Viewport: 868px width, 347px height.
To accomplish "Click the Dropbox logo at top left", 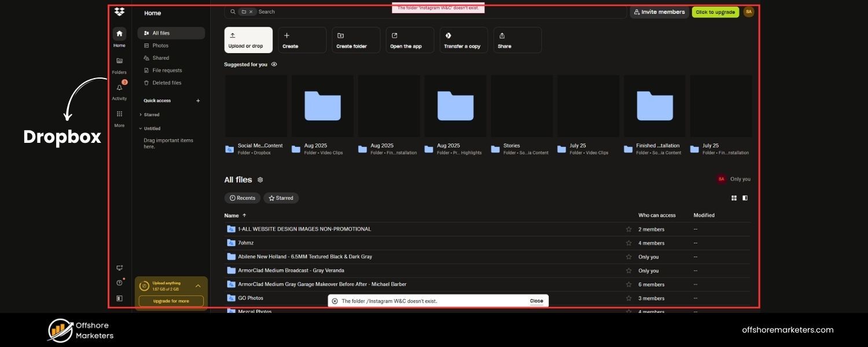I will 119,11.
